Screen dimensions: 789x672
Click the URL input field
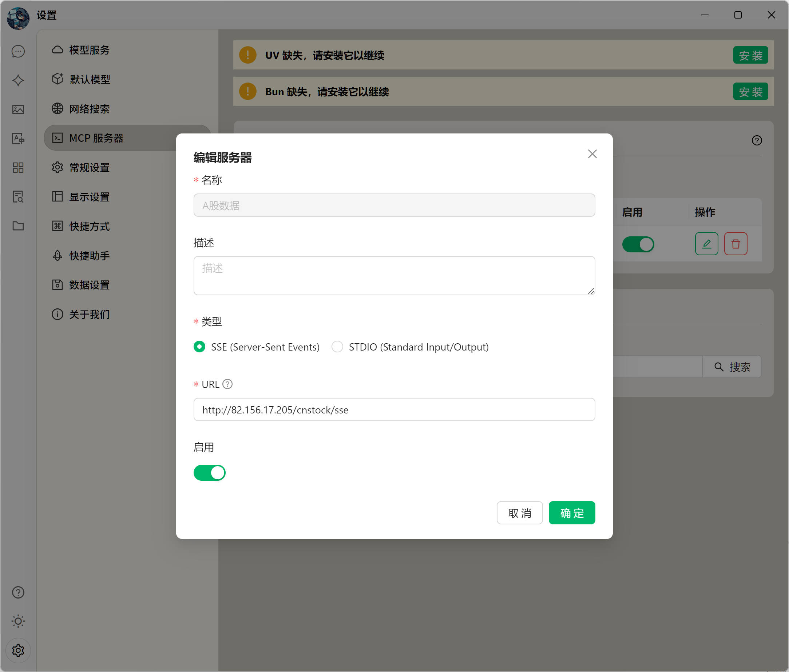tap(394, 409)
